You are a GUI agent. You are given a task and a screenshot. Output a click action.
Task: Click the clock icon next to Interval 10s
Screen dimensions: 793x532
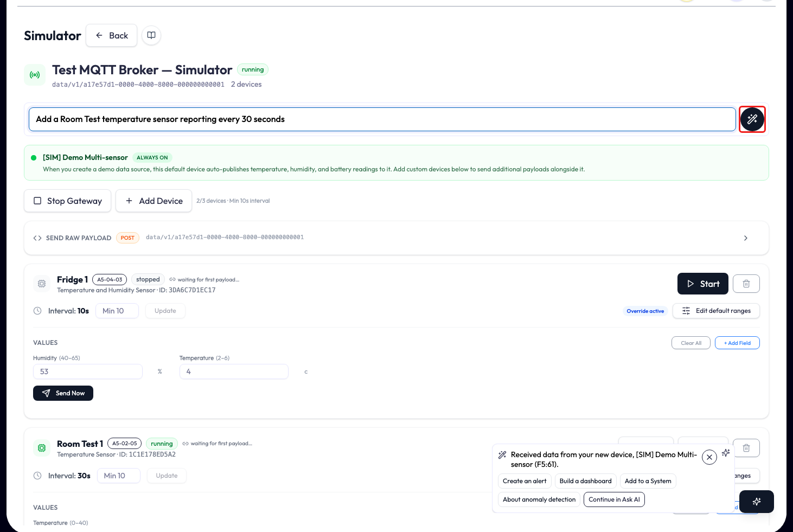(x=37, y=311)
